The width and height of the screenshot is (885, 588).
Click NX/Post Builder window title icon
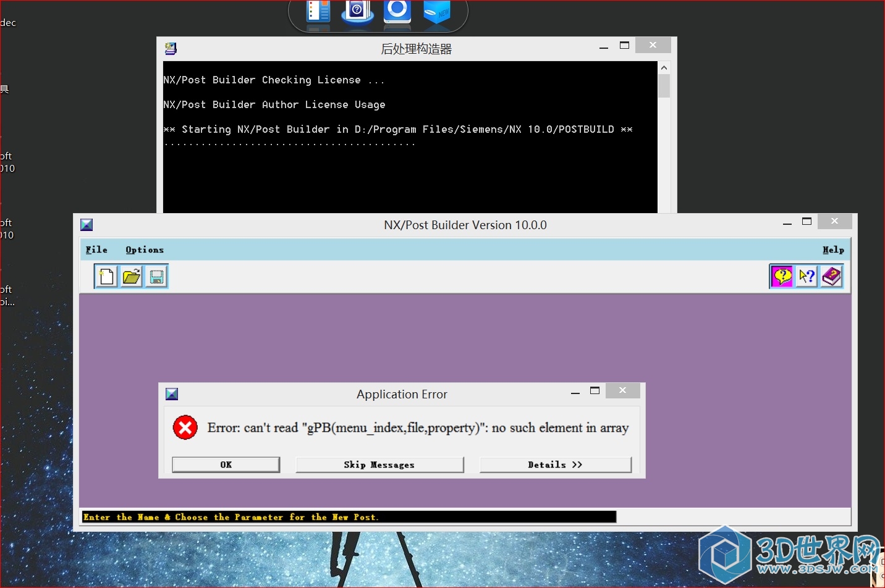[87, 225]
